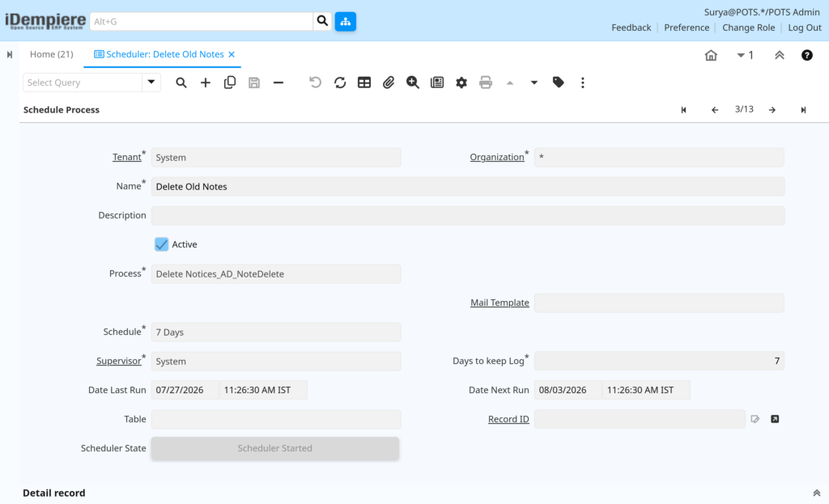The image size is (829, 504).
Task: Undo changes toolbar icon
Action: point(315,83)
